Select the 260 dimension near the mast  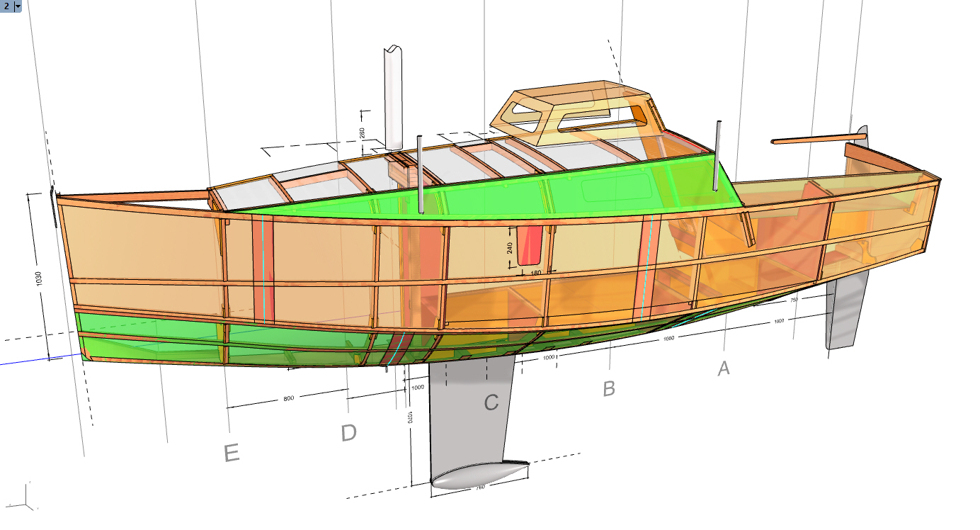pos(362,132)
